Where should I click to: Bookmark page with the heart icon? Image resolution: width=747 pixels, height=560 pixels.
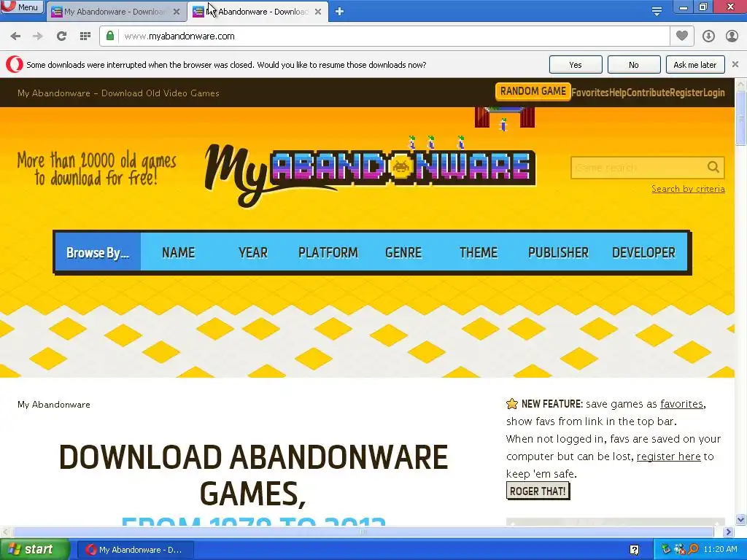(x=682, y=36)
